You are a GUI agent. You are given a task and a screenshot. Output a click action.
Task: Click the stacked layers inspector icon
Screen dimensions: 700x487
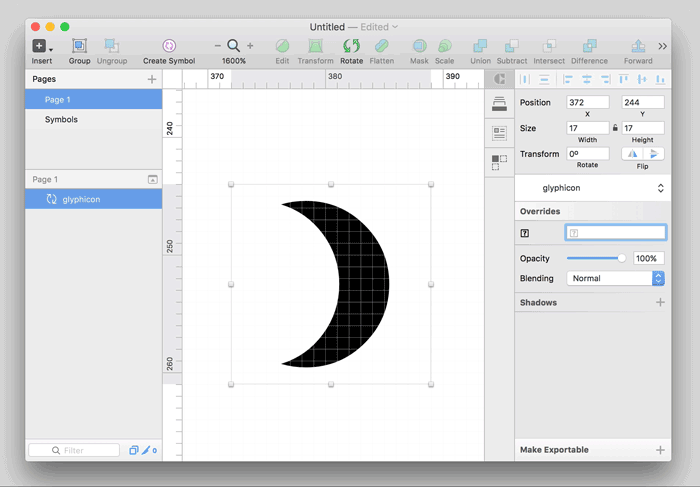(499, 104)
